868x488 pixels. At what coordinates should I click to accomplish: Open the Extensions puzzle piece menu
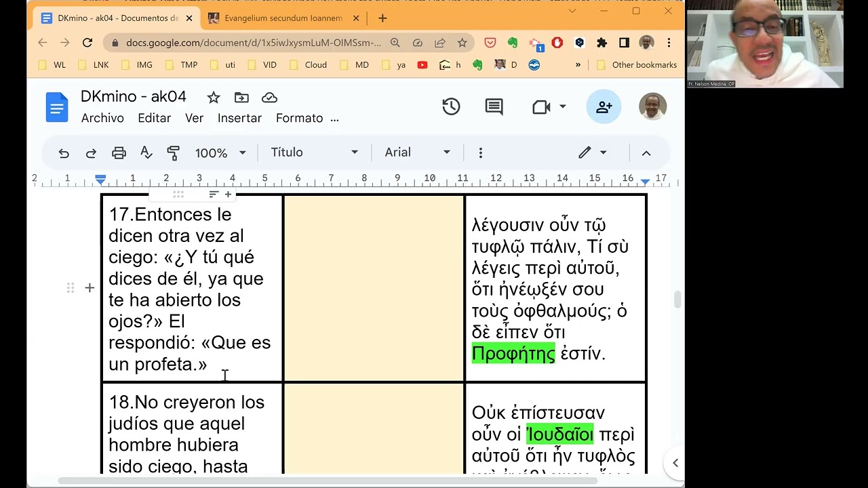coord(601,43)
